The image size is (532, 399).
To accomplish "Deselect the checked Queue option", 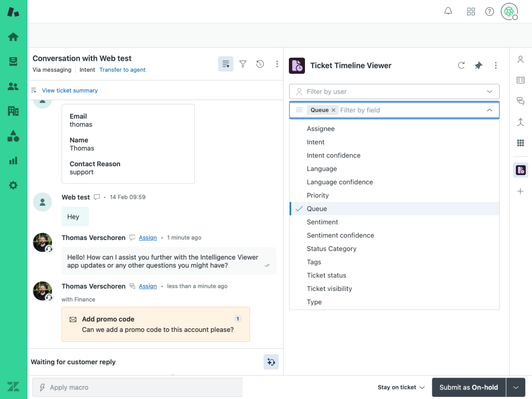I will pos(317,209).
